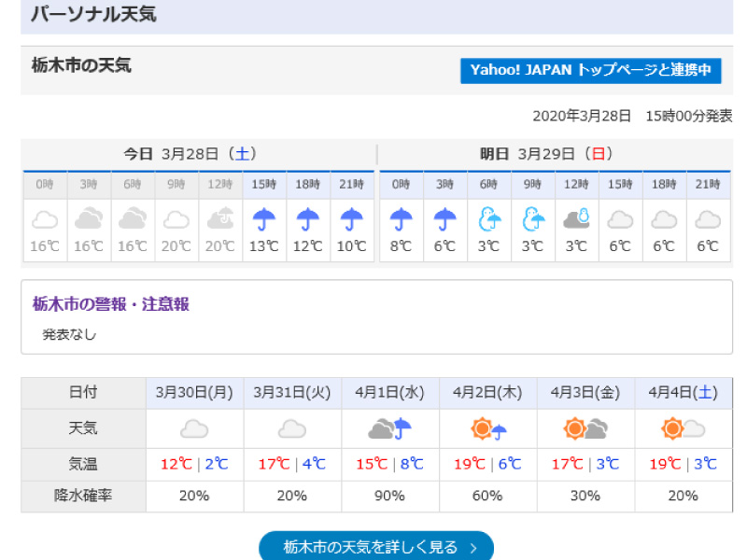Click the 栃木市の警報・注意報 heading link
Screen dimensions: 747x560
coord(111,303)
